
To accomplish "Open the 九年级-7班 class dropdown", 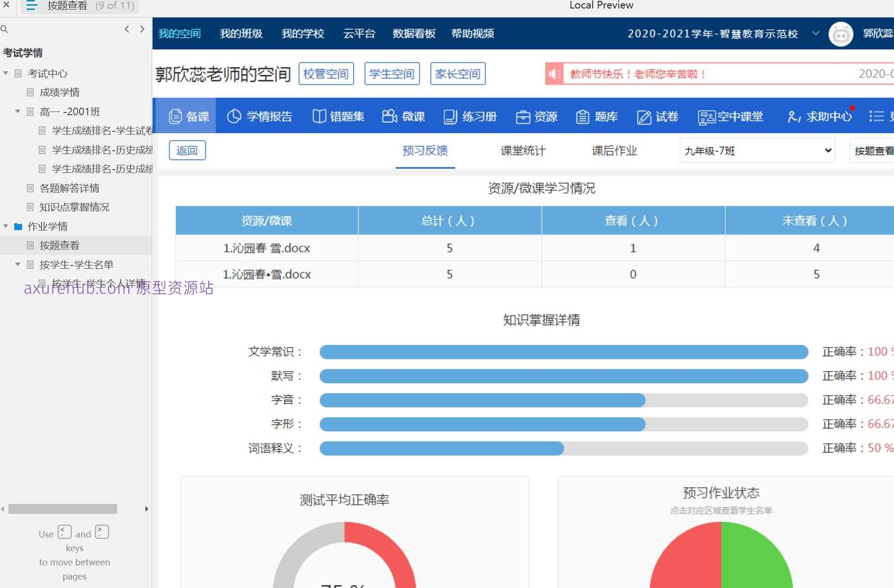I will click(x=756, y=150).
